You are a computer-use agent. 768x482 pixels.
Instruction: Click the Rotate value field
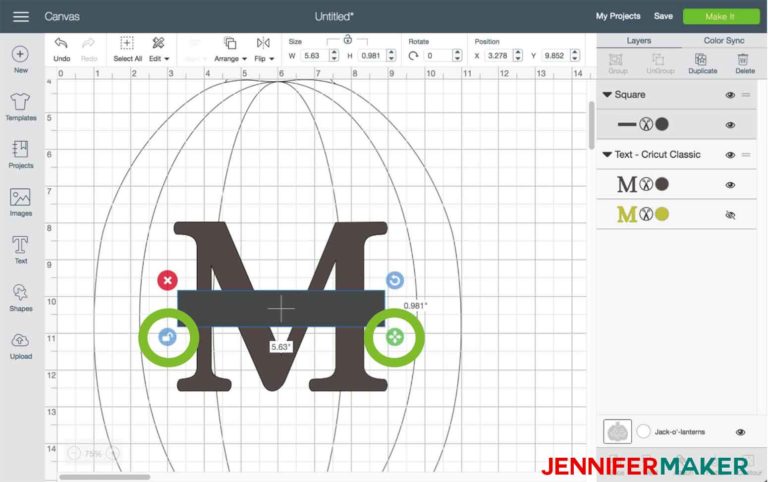pyautogui.click(x=438, y=55)
